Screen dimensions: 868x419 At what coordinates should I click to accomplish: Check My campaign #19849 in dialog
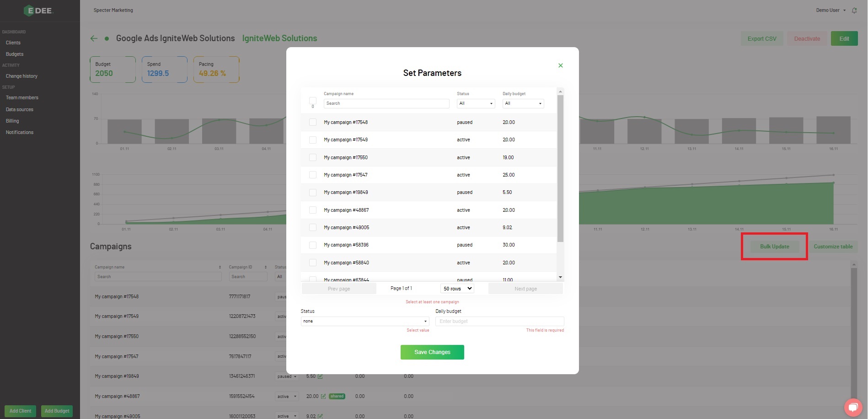click(313, 193)
